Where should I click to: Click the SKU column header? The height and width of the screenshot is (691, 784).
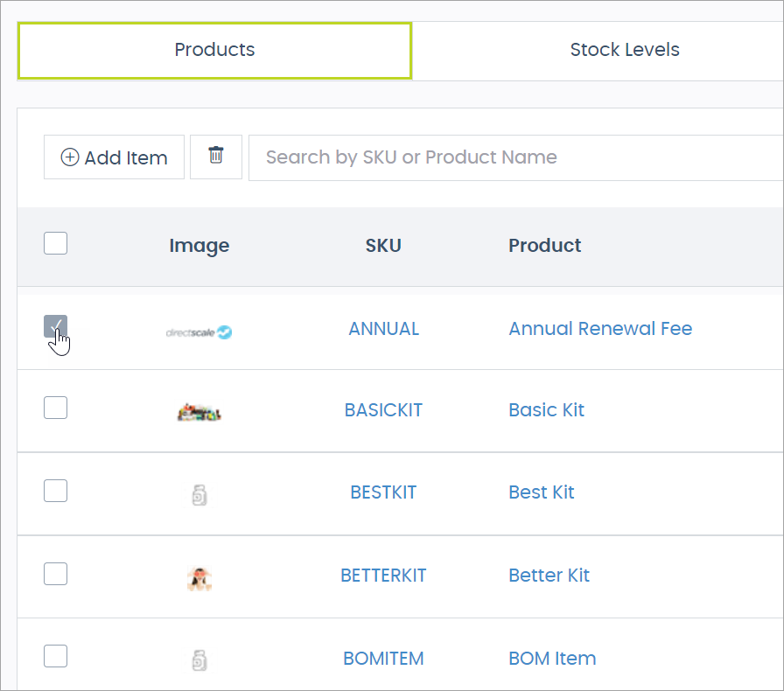click(383, 246)
